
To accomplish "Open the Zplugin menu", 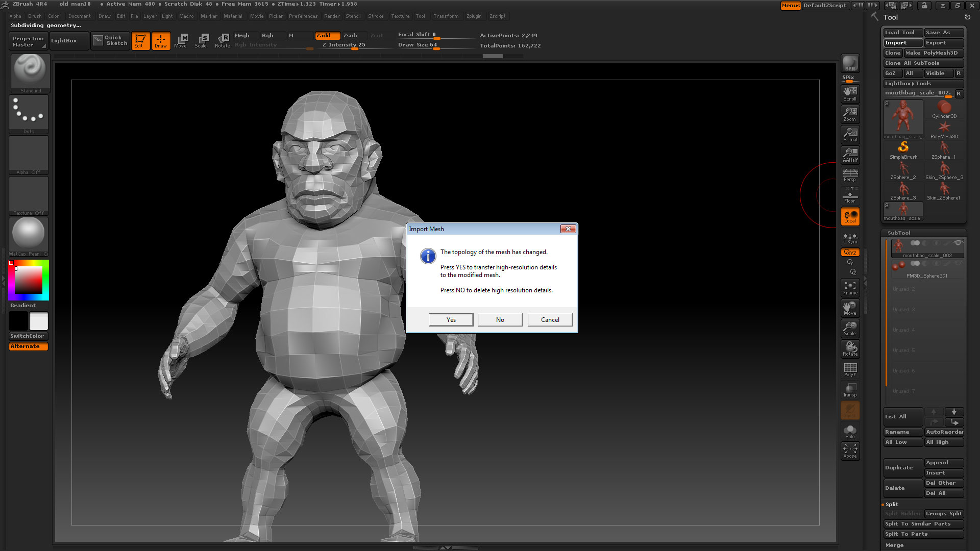I will click(x=474, y=16).
